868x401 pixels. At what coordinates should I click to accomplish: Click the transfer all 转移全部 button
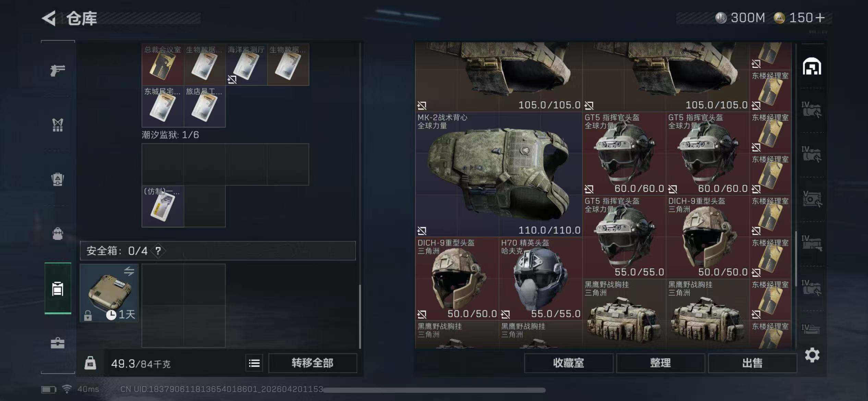click(312, 363)
